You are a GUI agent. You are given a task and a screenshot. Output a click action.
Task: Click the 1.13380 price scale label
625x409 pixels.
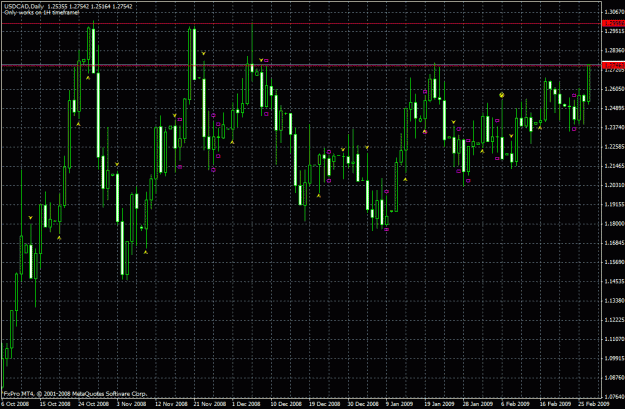614,301
